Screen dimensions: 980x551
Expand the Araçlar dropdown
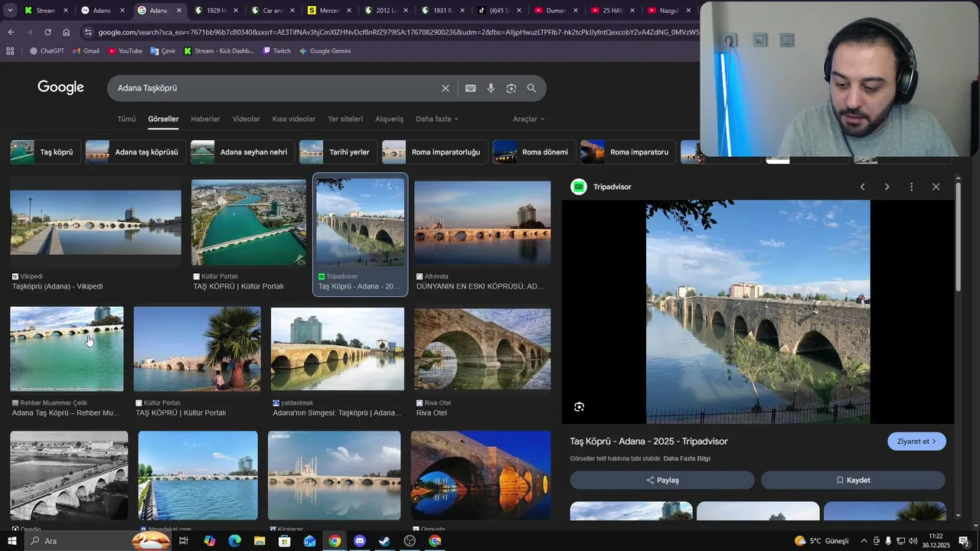tap(529, 119)
